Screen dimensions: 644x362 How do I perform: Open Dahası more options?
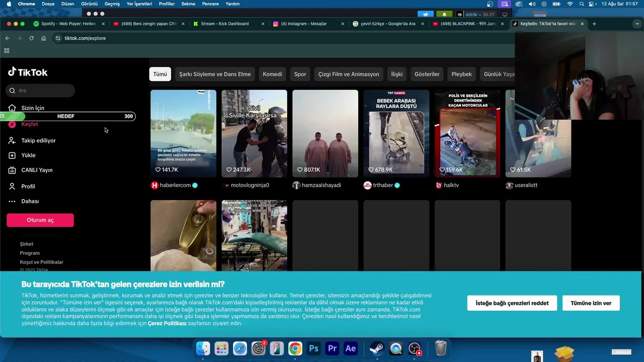tap(24, 201)
